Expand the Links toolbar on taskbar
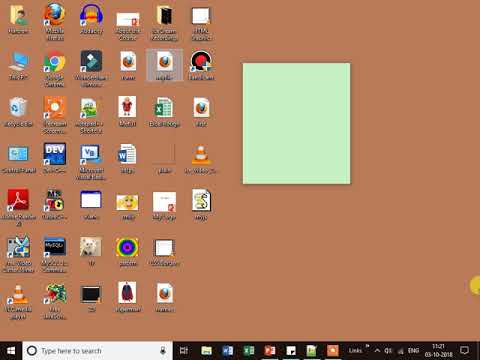 (x=367, y=346)
